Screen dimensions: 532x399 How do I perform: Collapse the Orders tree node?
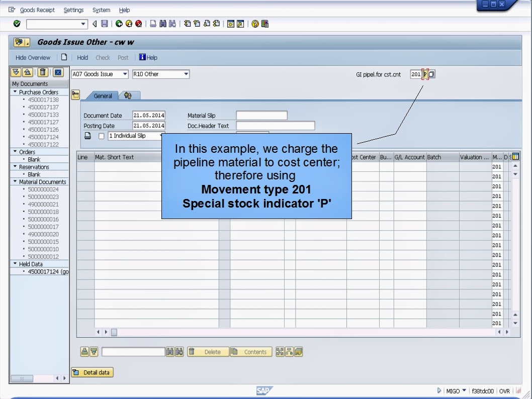pos(15,152)
